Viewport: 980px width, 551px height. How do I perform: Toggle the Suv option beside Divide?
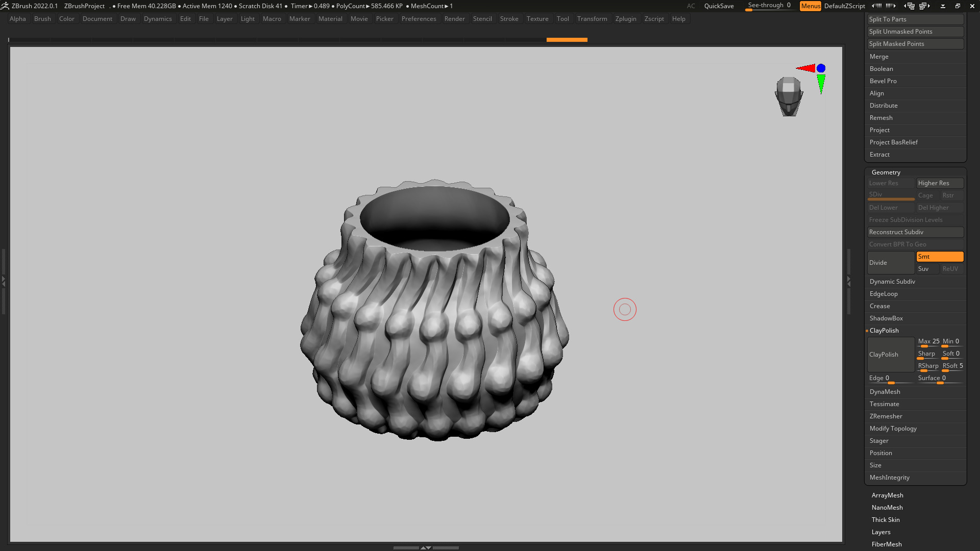tap(927, 269)
